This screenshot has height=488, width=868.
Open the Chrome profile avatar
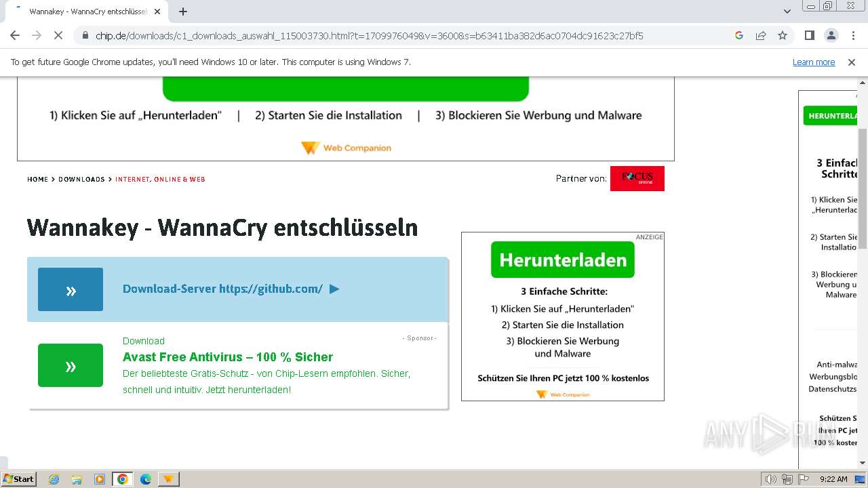[x=831, y=35]
